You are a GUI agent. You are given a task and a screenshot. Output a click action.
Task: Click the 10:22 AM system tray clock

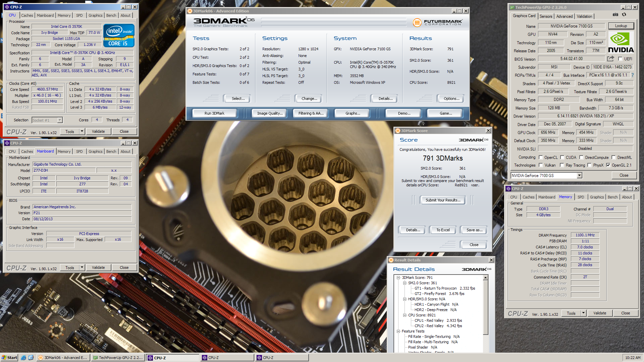tap(633, 358)
